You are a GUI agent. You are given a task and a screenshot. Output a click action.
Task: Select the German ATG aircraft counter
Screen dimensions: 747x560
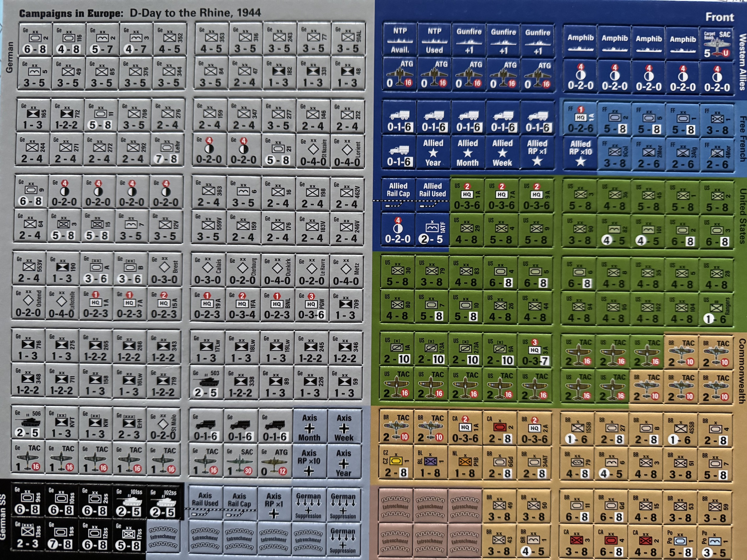point(275,461)
